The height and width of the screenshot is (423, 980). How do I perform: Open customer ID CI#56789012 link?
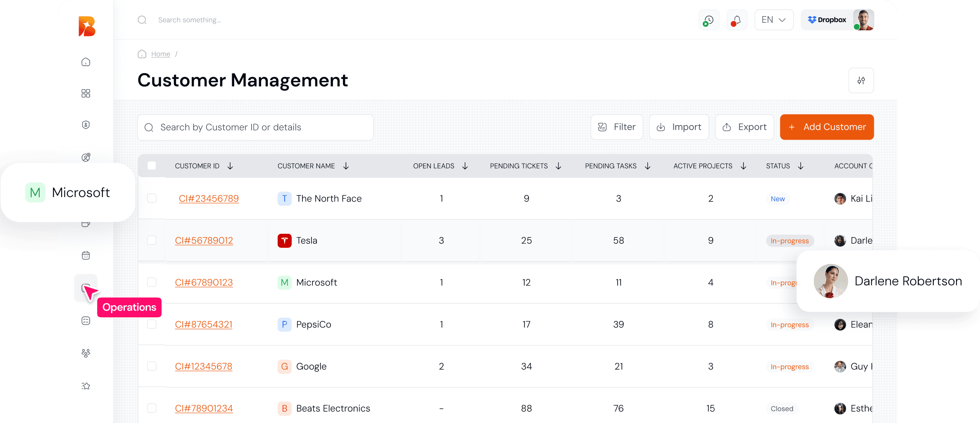point(204,240)
